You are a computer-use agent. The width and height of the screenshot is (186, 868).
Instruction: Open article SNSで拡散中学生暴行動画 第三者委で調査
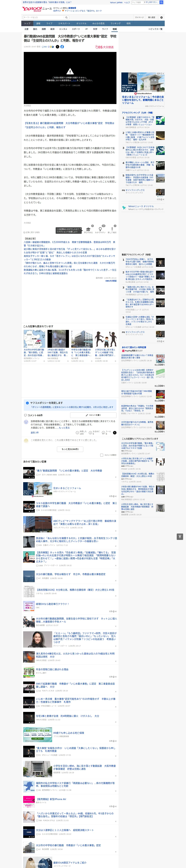point(76,504)
